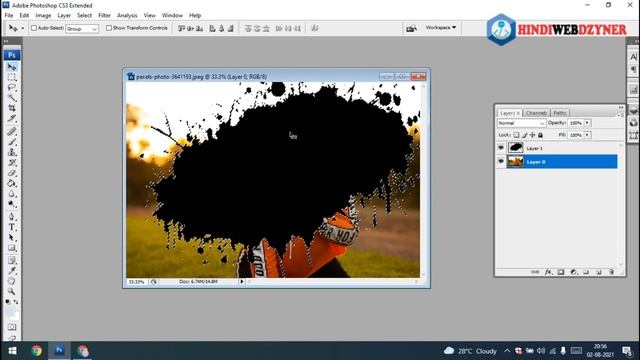640x360 pixels.
Task: Toggle lock all padlock icon
Action: point(540,135)
